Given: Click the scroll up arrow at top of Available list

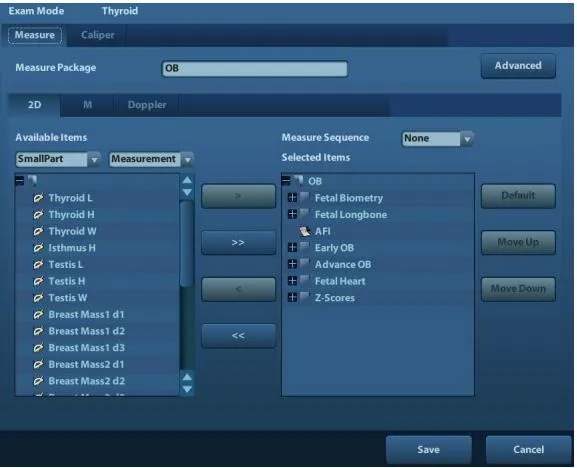Looking at the screenshot, I should click(x=187, y=180).
